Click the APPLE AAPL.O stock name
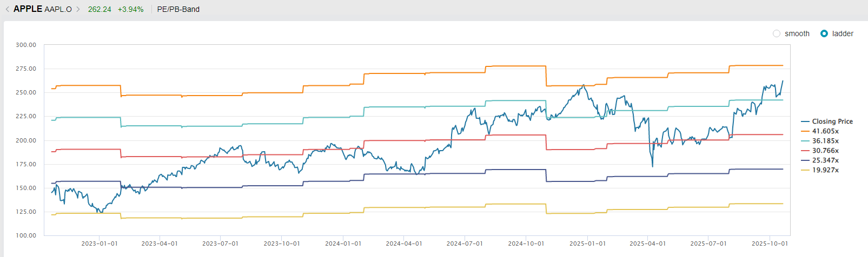The image size is (868, 257). pyautogui.click(x=43, y=9)
